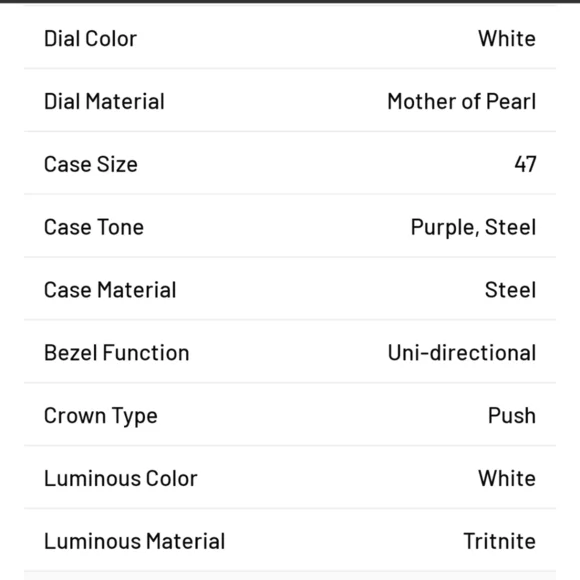Click the White dial color value
The image size is (580, 580).
click(507, 38)
